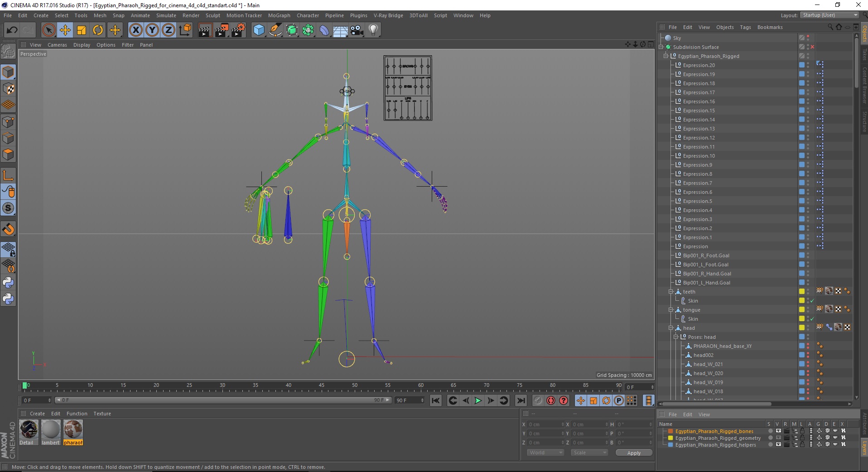Collapse the Subdivision Surface object
Image resolution: width=868 pixels, height=472 pixels.
point(661,47)
